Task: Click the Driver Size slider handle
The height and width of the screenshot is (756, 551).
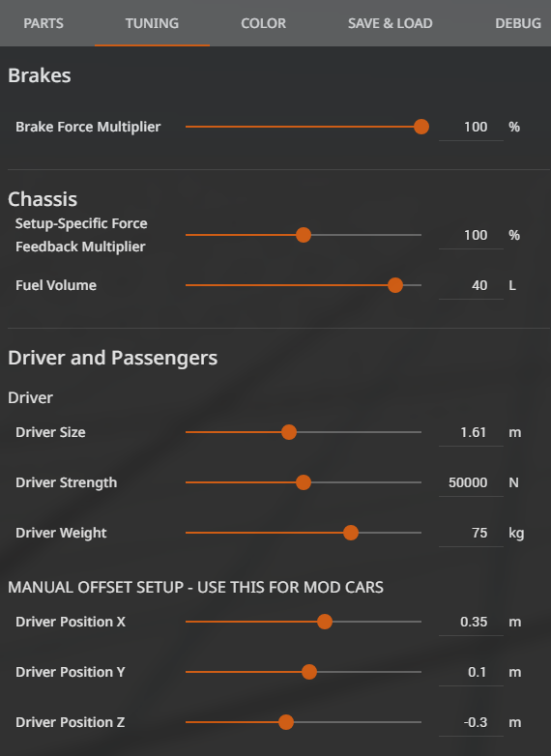Action: [x=289, y=432]
